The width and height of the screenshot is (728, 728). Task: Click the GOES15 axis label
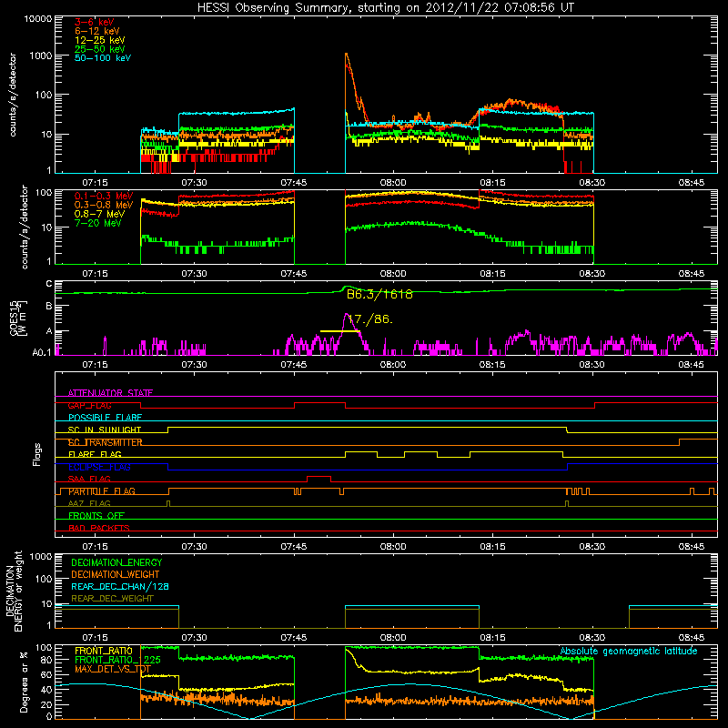coord(17,318)
